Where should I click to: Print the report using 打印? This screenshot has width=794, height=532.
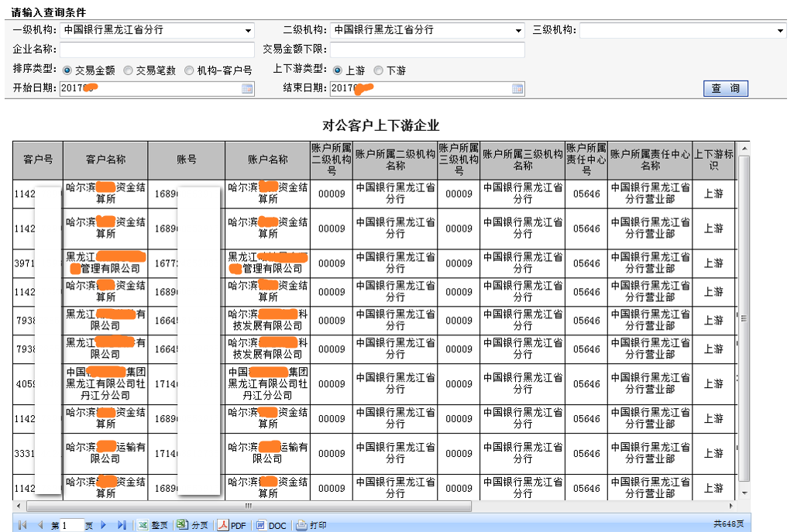click(x=311, y=525)
